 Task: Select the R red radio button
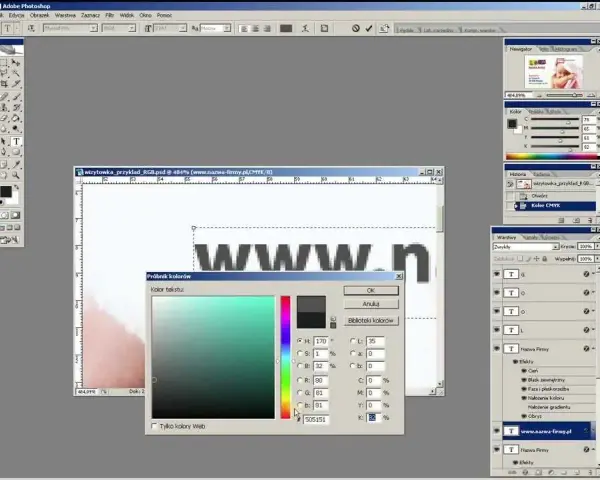pyautogui.click(x=300, y=380)
